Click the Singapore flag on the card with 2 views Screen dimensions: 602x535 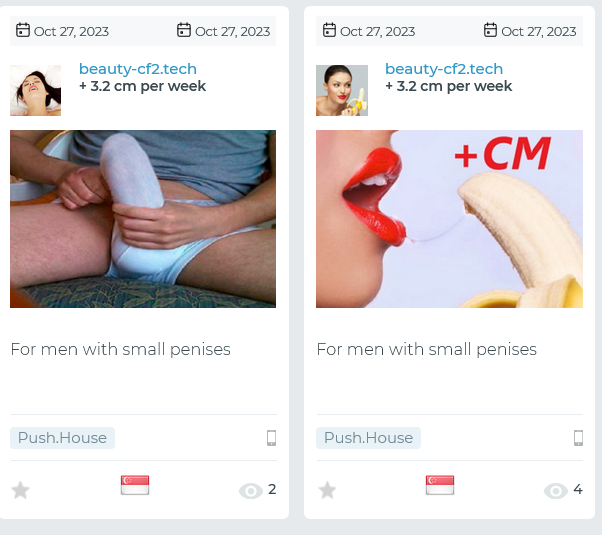pos(135,485)
